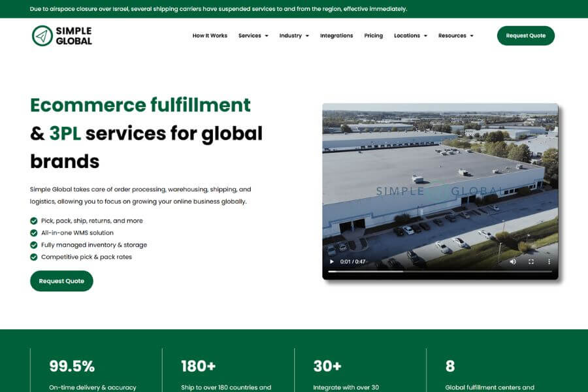Expand the Resources dropdown menu
This screenshot has height=392, width=588.
455,36
